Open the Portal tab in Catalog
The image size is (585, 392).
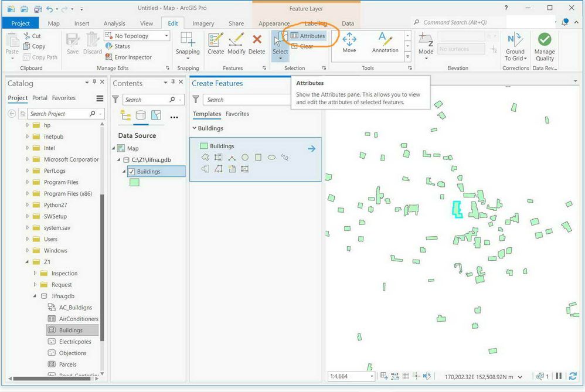[x=39, y=98]
